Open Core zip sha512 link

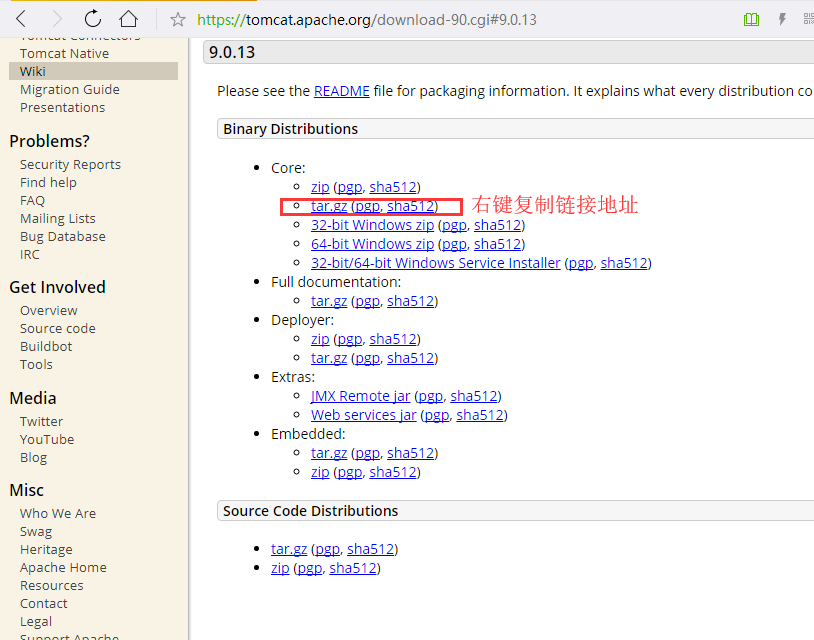point(392,187)
